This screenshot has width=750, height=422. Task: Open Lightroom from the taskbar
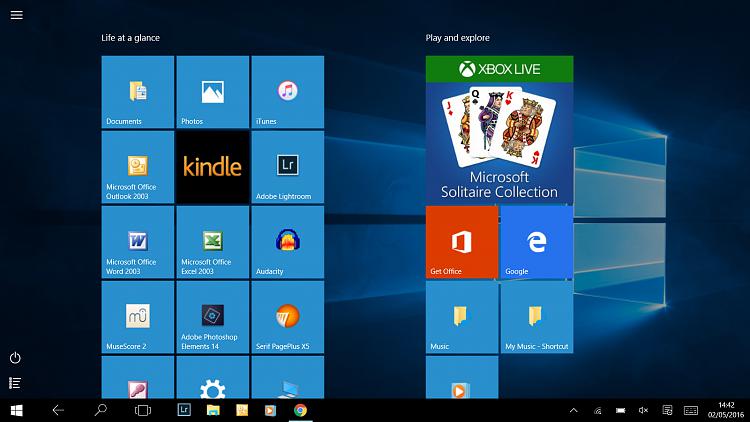coord(184,410)
